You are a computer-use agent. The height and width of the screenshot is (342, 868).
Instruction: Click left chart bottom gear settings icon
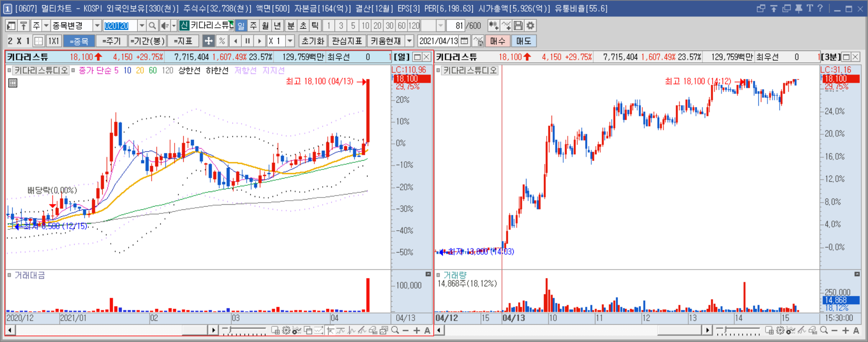(286, 331)
